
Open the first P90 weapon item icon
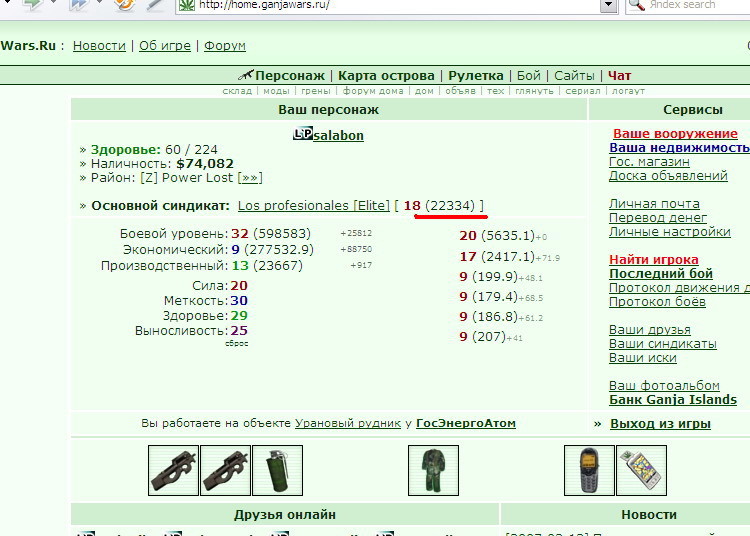pyautogui.click(x=173, y=470)
